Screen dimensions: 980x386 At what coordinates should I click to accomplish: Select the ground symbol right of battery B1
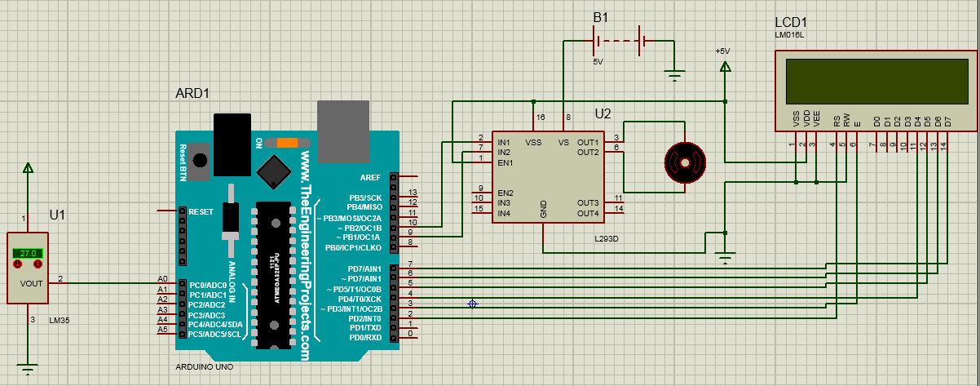click(673, 75)
